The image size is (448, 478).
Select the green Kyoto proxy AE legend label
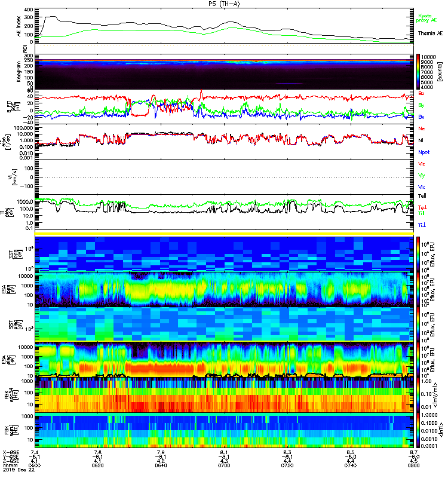[x=426, y=18]
